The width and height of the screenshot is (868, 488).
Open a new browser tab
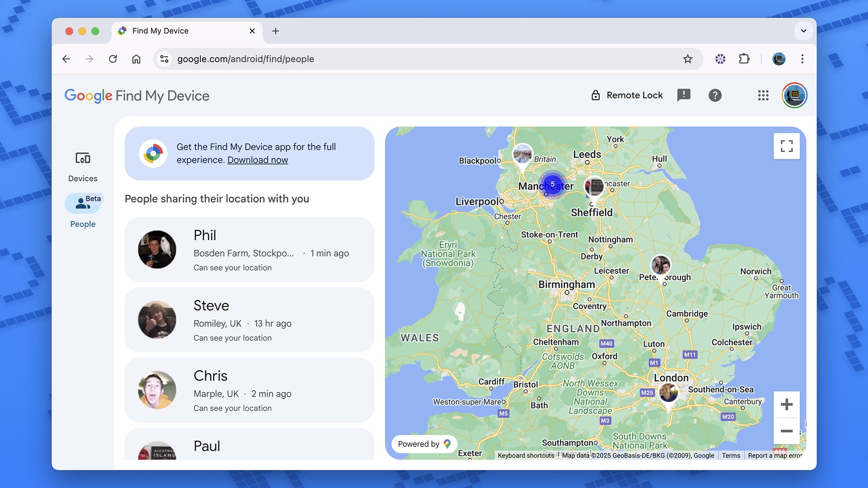coord(276,31)
